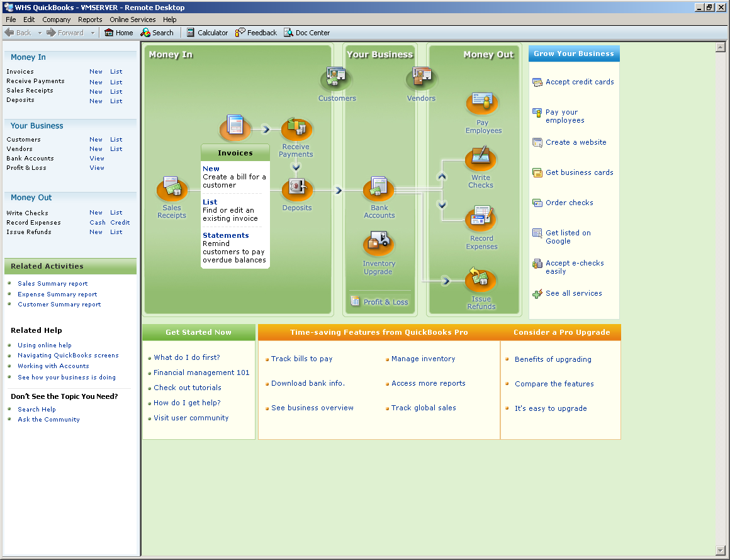This screenshot has width=730, height=560.
Task: Select the Invoices document icon
Action: [x=235, y=127]
